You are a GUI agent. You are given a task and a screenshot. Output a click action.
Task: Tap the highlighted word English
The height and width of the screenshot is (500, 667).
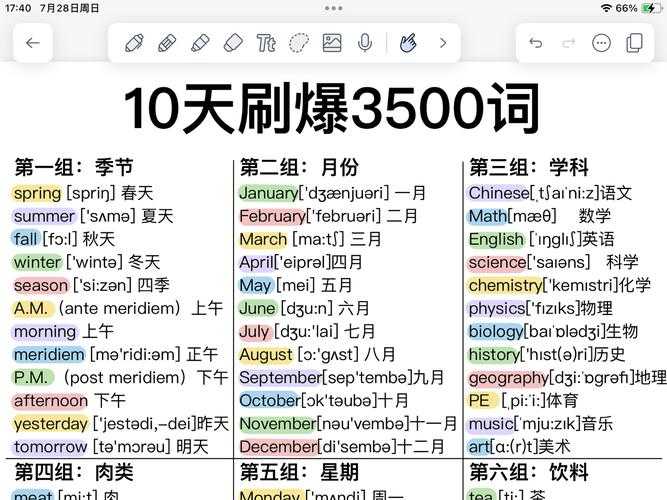[496, 239]
